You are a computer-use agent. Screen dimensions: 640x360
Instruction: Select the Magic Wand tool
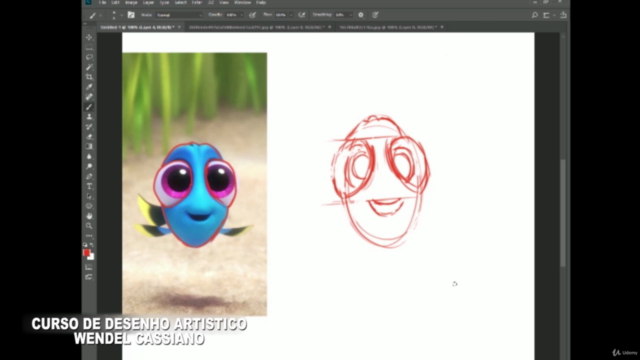point(89,67)
